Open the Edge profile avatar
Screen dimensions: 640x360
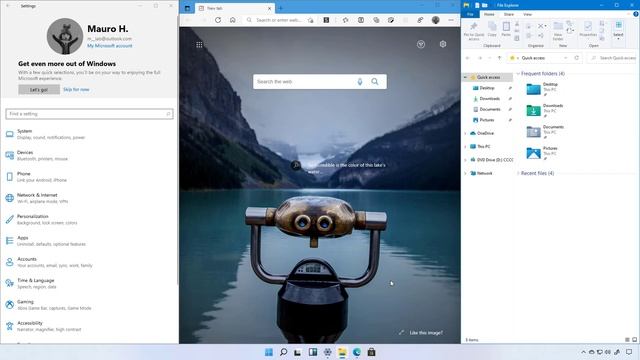tap(436, 20)
